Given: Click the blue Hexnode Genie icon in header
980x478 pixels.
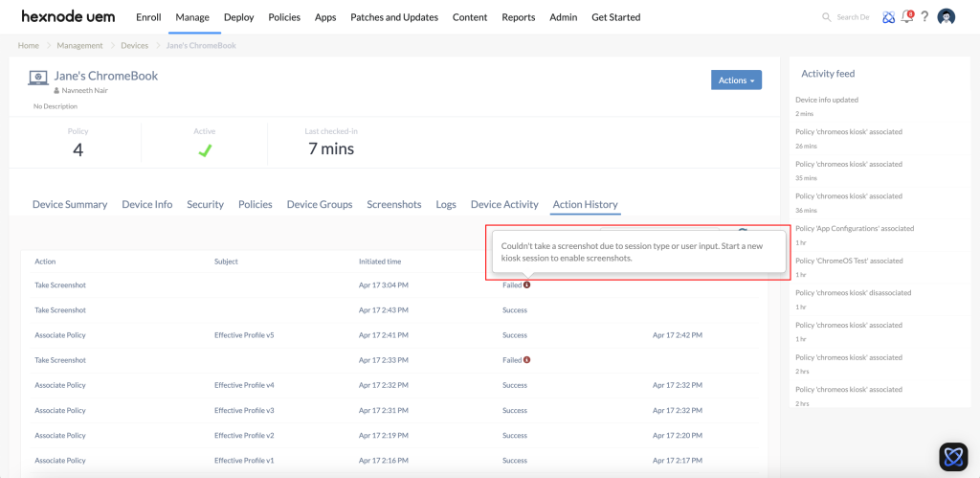Looking at the screenshot, I should coord(889,17).
